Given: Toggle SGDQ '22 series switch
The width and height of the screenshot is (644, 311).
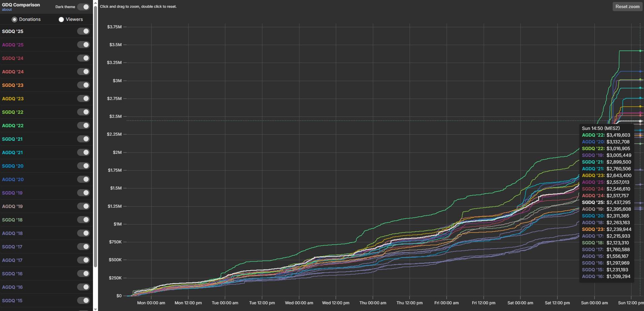Looking at the screenshot, I should click(x=83, y=112).
